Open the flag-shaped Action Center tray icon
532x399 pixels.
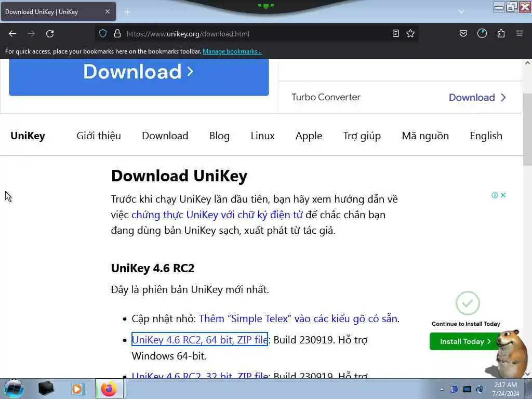(454, 390)
